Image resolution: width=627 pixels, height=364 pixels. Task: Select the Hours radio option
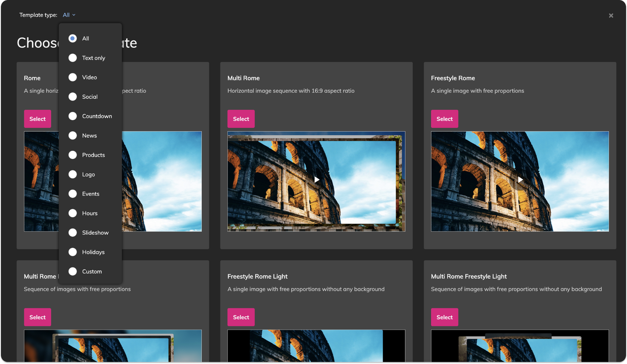[x=73, y=213]
